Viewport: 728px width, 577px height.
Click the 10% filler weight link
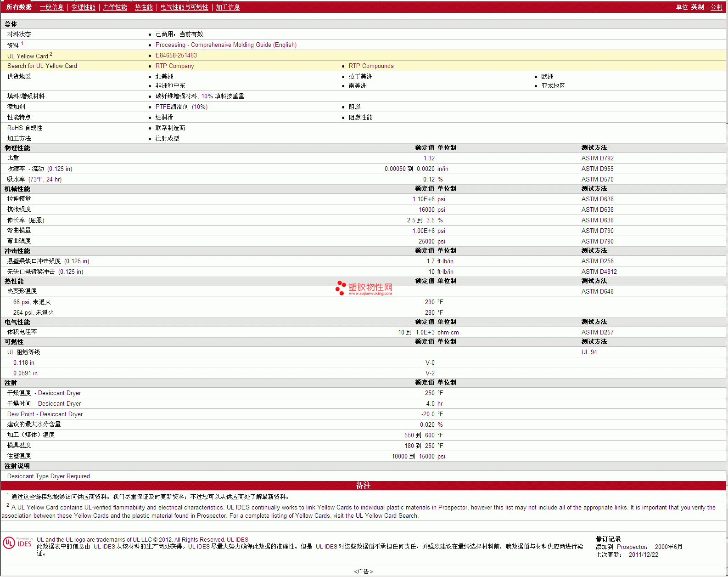(223, 96)
